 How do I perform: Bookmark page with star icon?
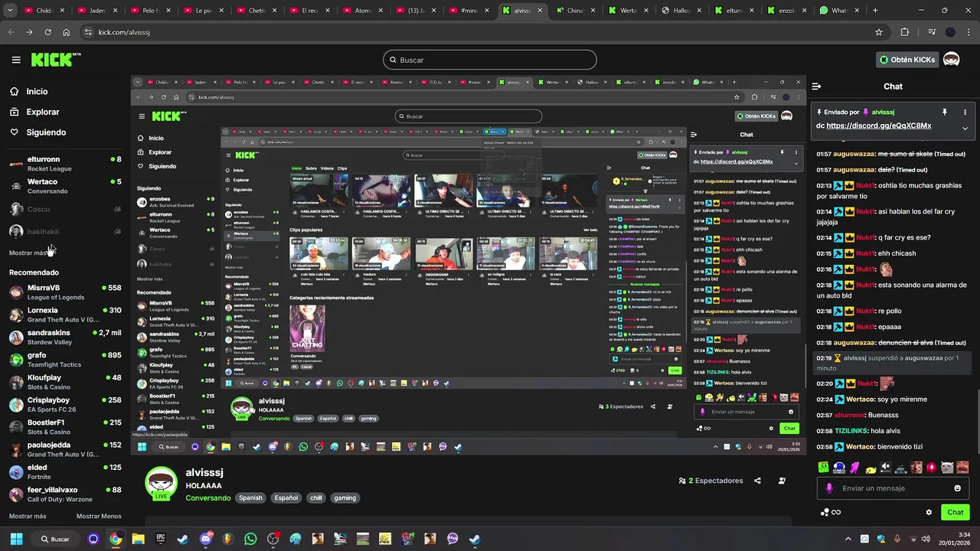coord(879,32)
